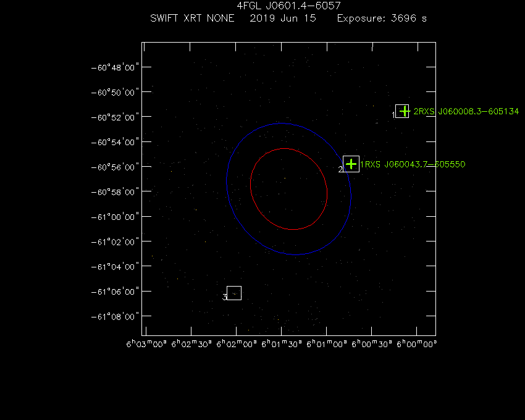Click the declination label -60°48'00"
The height and width of the screenshot is (420, 525).
point(115,68)
